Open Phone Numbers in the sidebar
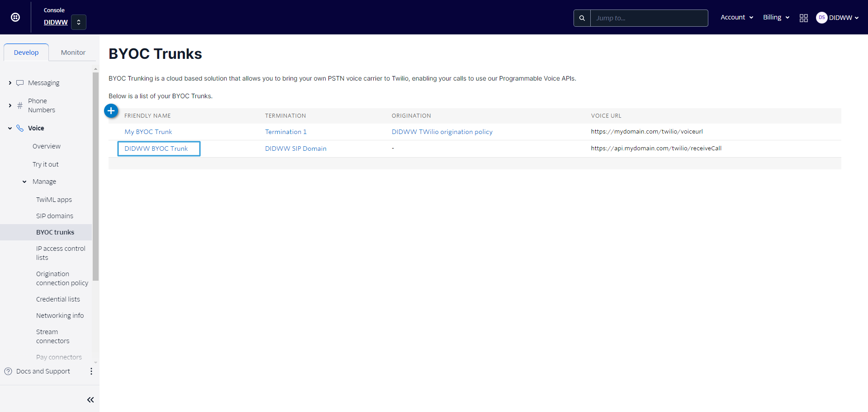The width and height of the screenshot is (868, 412). (x=42, y=105)
